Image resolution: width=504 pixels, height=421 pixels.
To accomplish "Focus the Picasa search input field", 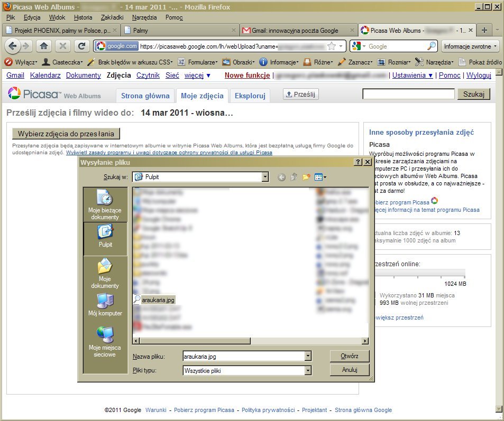I will (408, 94).
